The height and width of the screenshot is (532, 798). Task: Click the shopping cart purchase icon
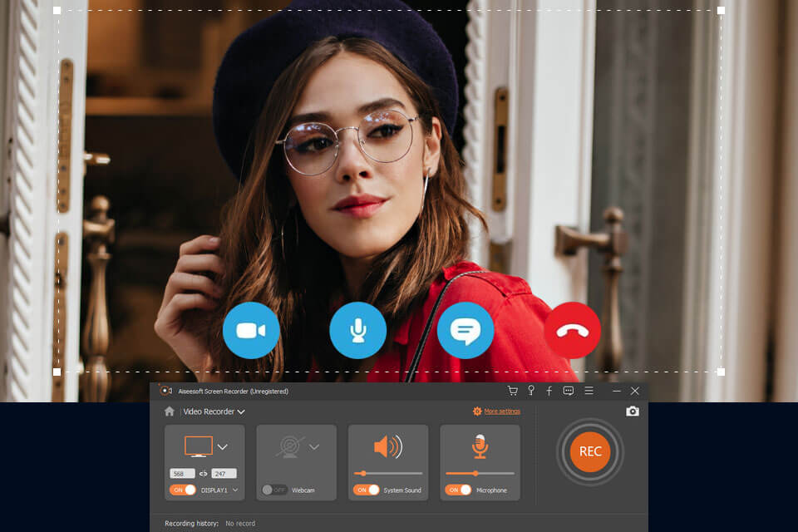point(513,391)
